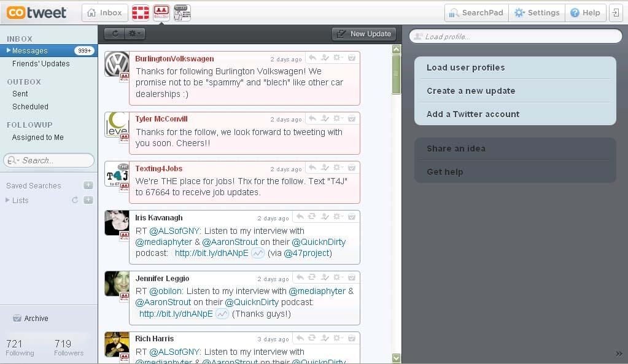
Task: Retweet Iris Kavanagh's tweet
Action: click(x=312, y=217)
